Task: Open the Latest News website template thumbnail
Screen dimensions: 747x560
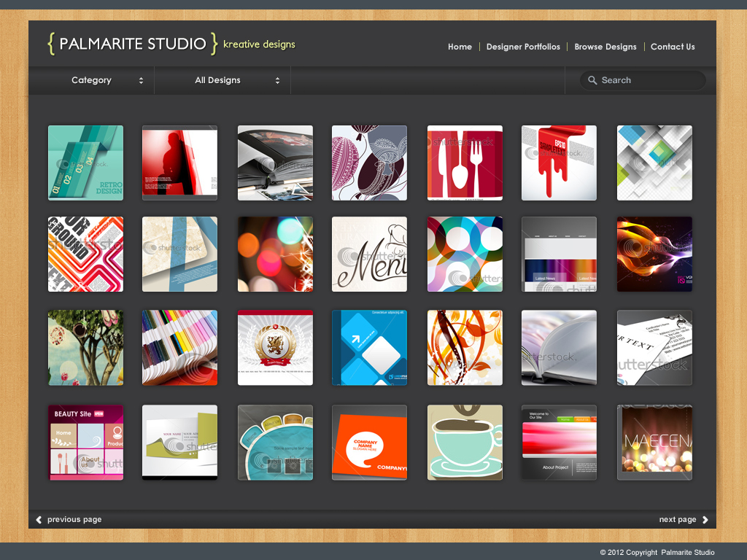Action: 559,254
